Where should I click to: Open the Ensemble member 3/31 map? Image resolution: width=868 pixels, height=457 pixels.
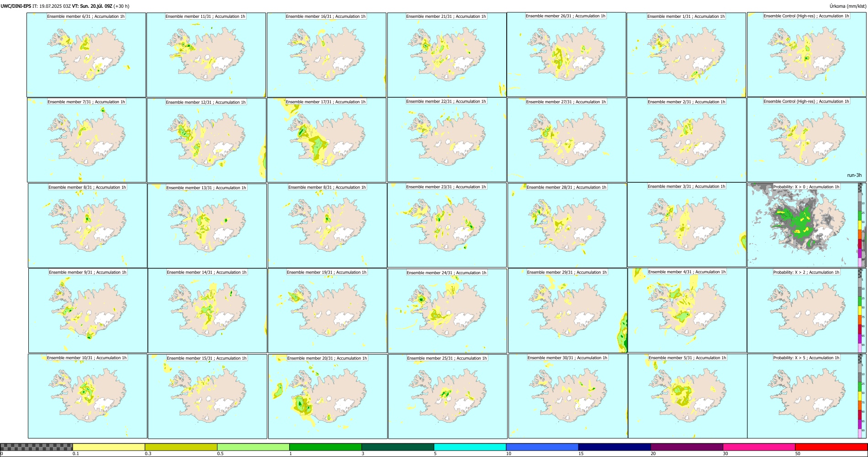point(687,225)
